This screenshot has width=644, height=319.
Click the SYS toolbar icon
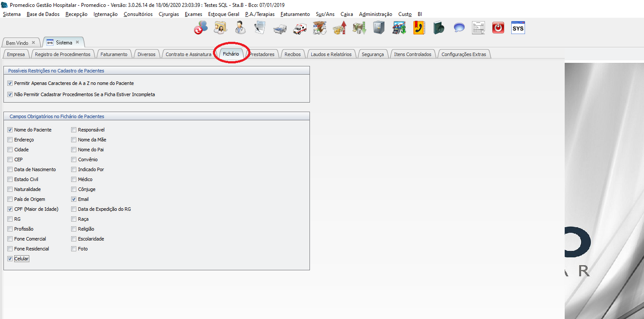518,28
